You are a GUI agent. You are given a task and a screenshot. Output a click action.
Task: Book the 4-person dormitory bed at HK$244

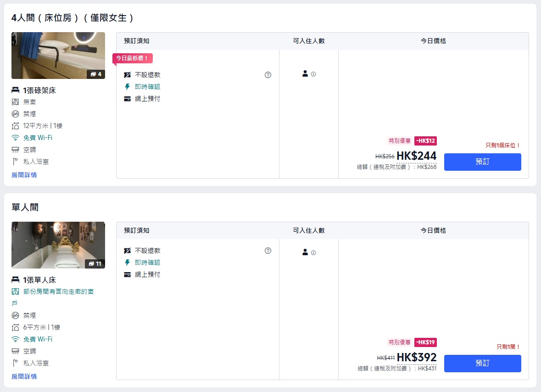click(482, 162)
